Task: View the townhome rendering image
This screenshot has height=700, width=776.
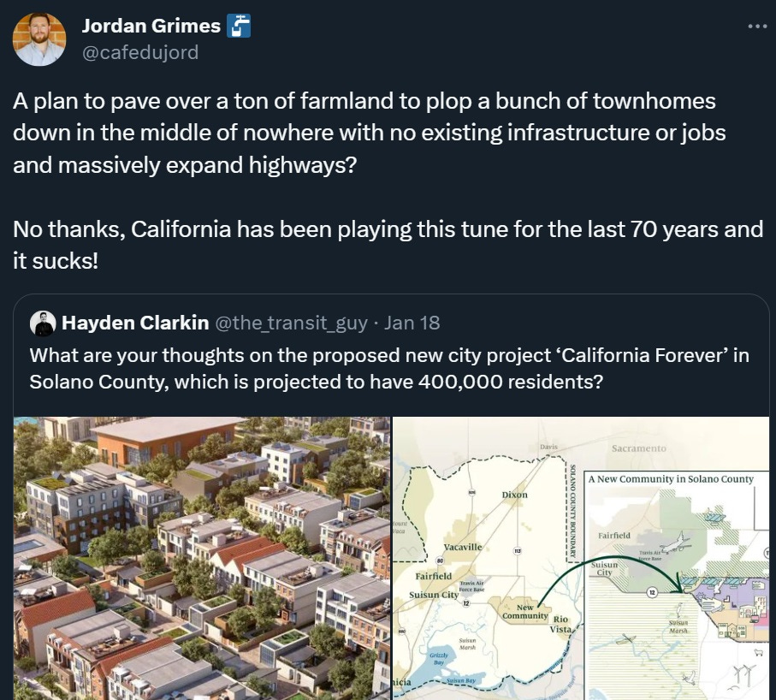Action: point(200,558)
